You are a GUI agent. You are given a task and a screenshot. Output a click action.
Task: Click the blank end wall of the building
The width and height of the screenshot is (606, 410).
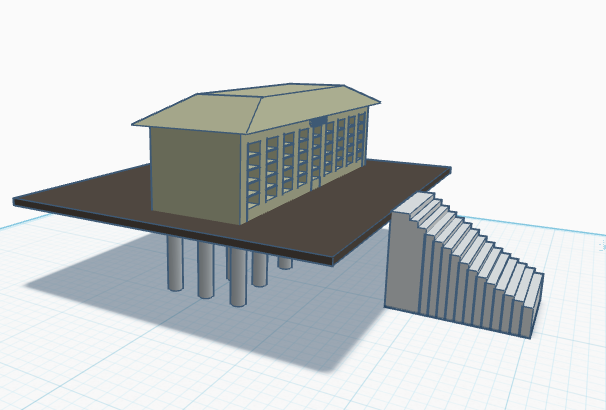point(195,174)
